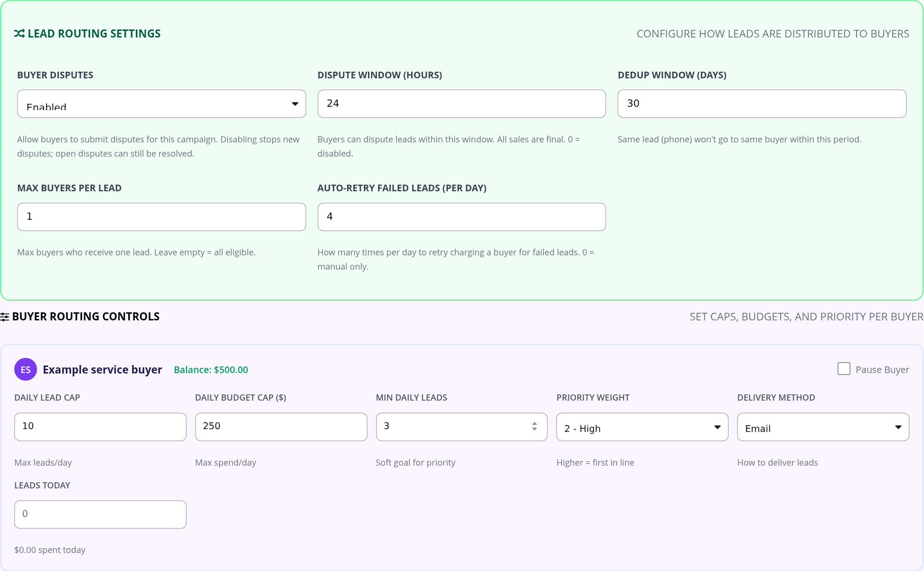Click the Buyer Disputes label
The width and height of the screenshot is (924, 571).
pos(55,75)
